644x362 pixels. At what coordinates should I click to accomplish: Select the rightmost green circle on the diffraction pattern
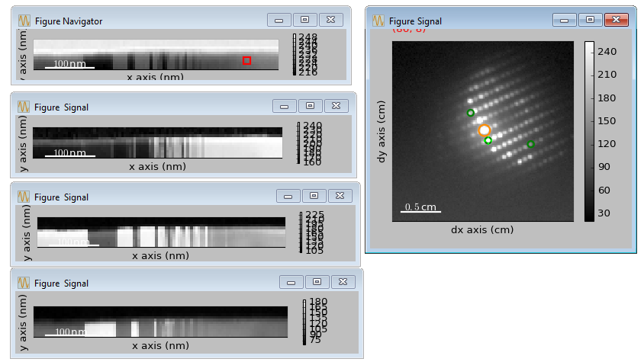click(530, 144)
